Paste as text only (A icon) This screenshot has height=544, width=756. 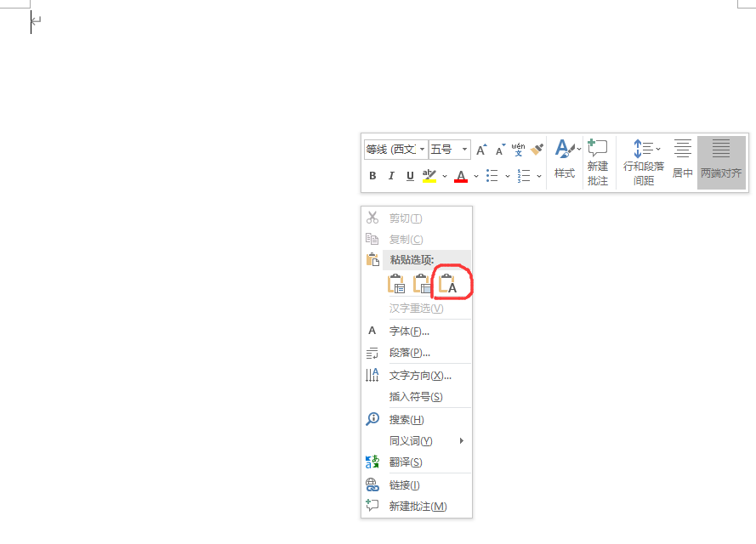tap(447, 284)
